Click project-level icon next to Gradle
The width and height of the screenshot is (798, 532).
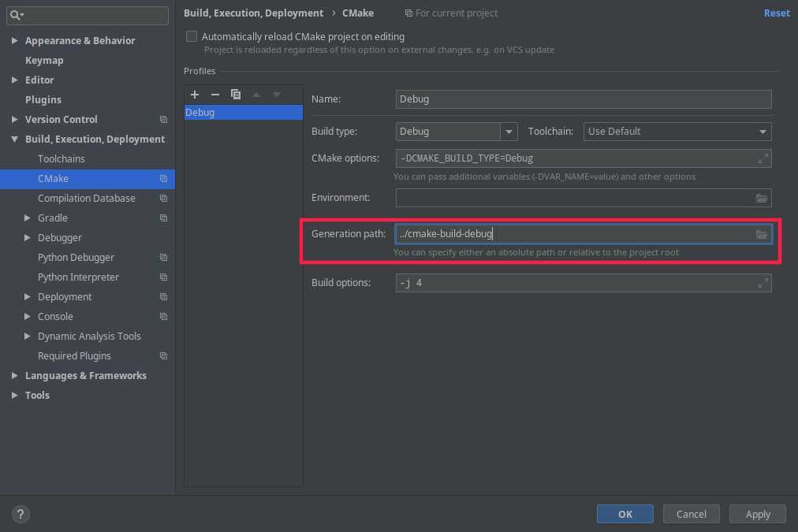[x=163, y=218]
